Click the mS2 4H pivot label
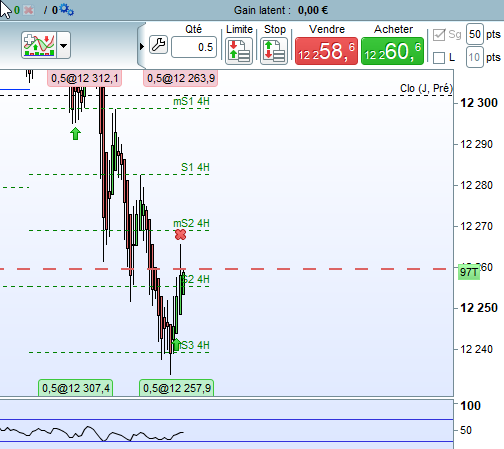 [x=191, y=223]
